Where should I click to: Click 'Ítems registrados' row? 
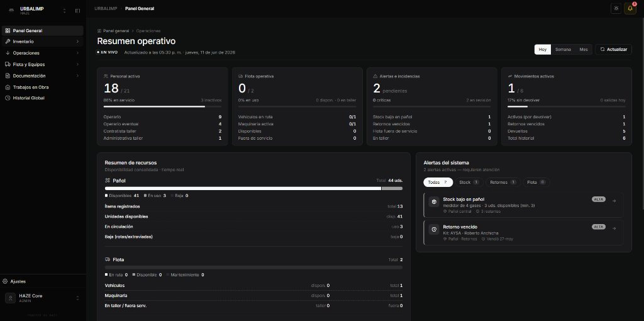click(253, 206)
